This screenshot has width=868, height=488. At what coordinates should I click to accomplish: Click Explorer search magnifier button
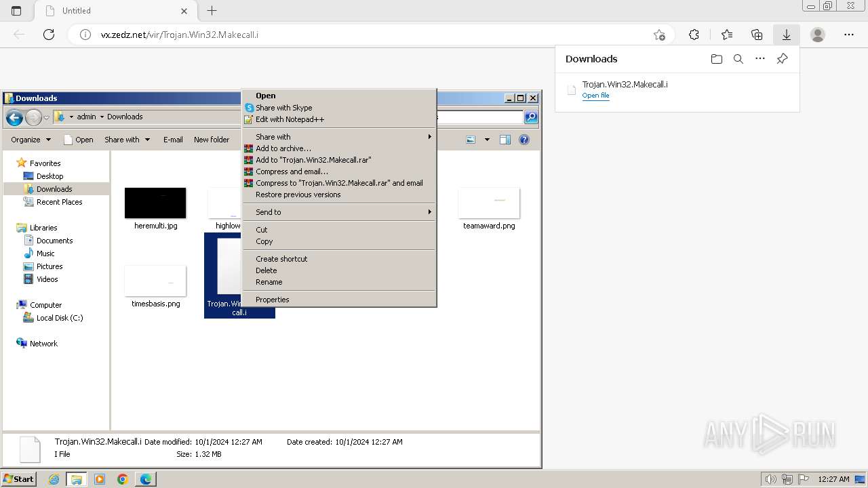[x=531, y=117]
